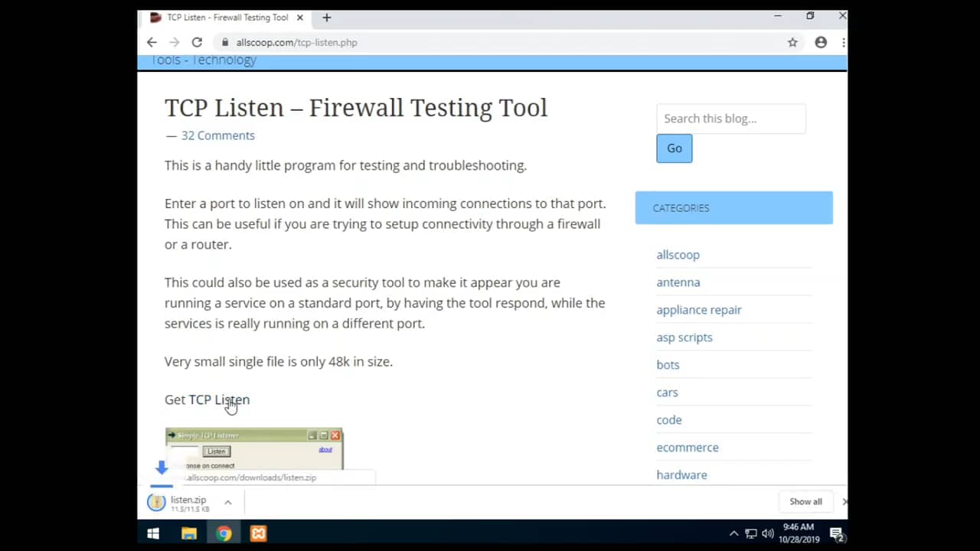Viewport: 980px width, 551px height.
Task: Click the CATEGORIES sidebar header
Action: pos(733,208)
